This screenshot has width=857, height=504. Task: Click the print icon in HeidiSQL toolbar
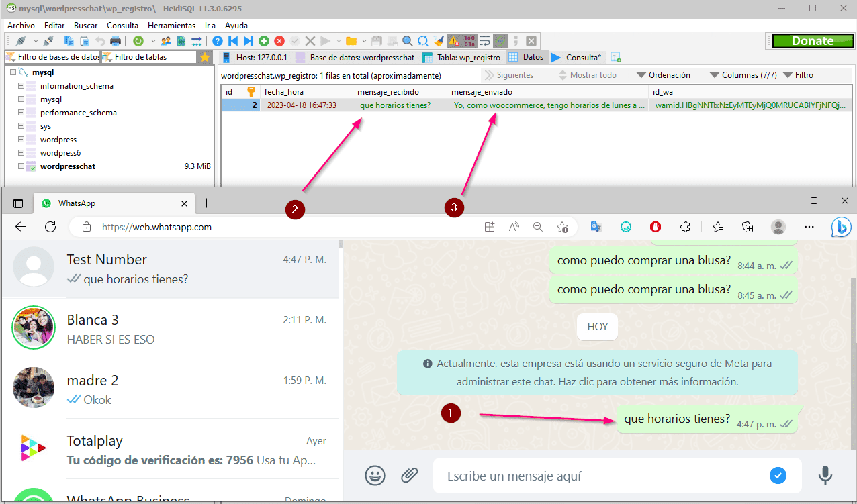coord(116,41)
